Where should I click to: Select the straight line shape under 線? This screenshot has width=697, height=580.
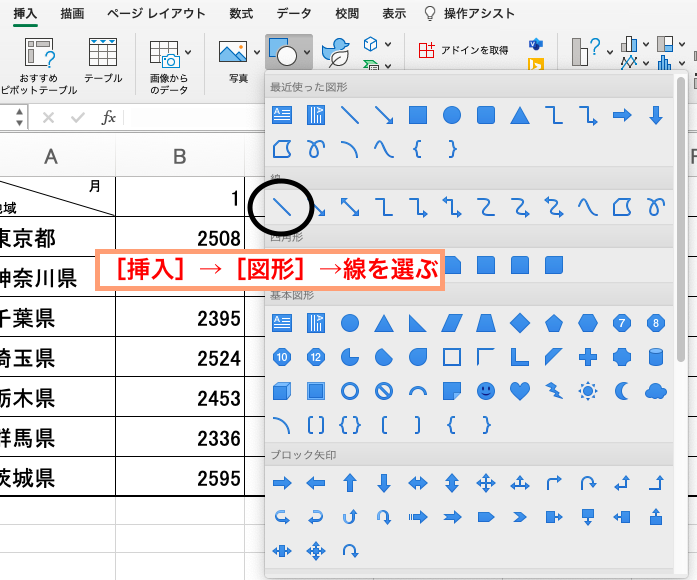(282, 207)
